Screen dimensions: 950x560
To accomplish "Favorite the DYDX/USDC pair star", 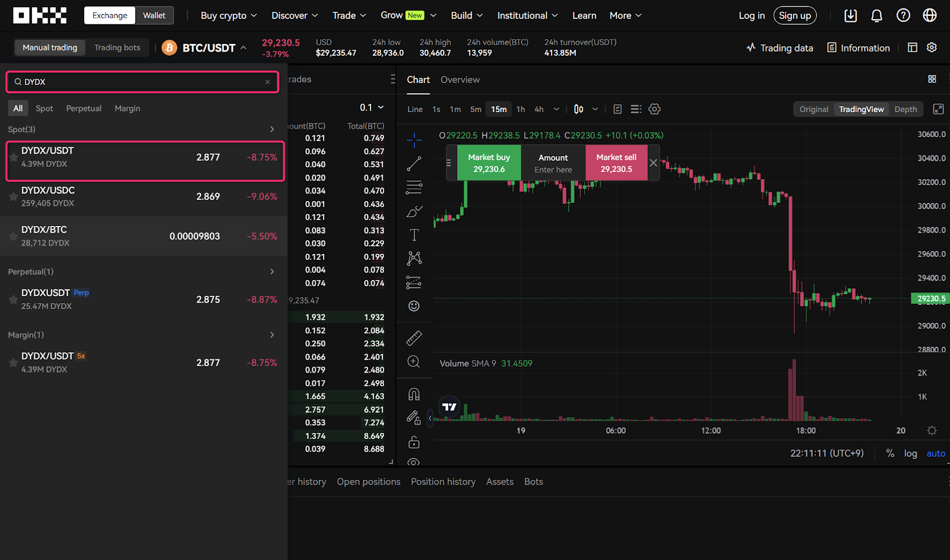I will click(x=13, y=196).
